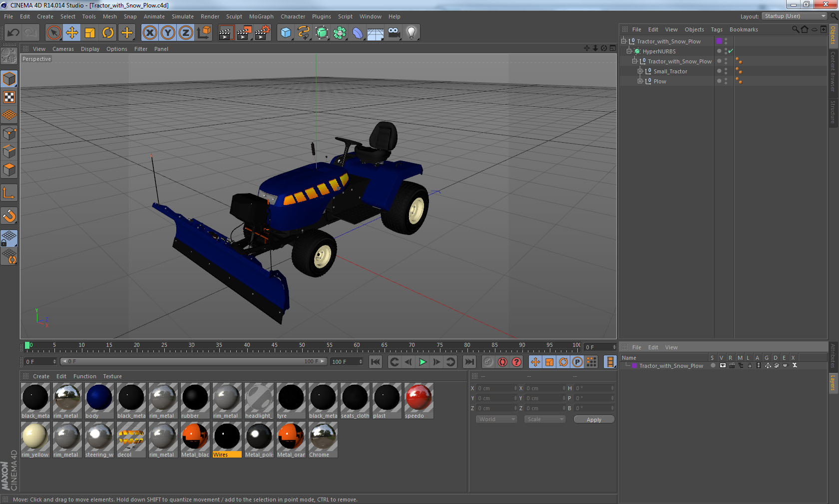Expand the Small_Tractor tree node
This screenshot has width=839, height=504.
tap(640, 71)
